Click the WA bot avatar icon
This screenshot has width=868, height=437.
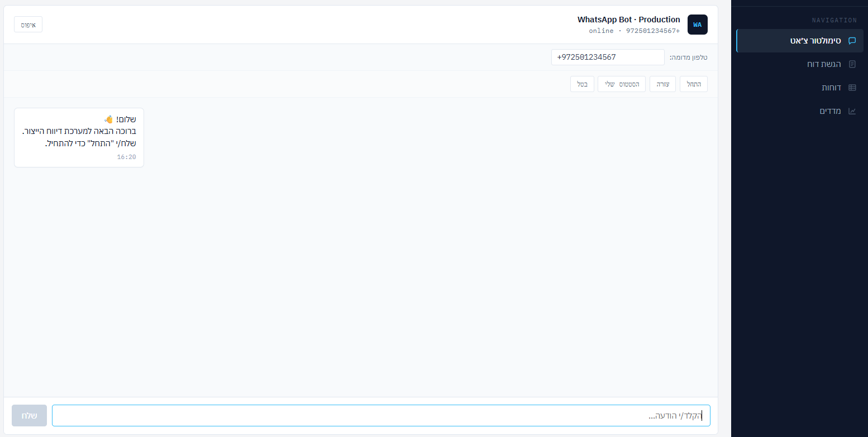pos(698,25)
